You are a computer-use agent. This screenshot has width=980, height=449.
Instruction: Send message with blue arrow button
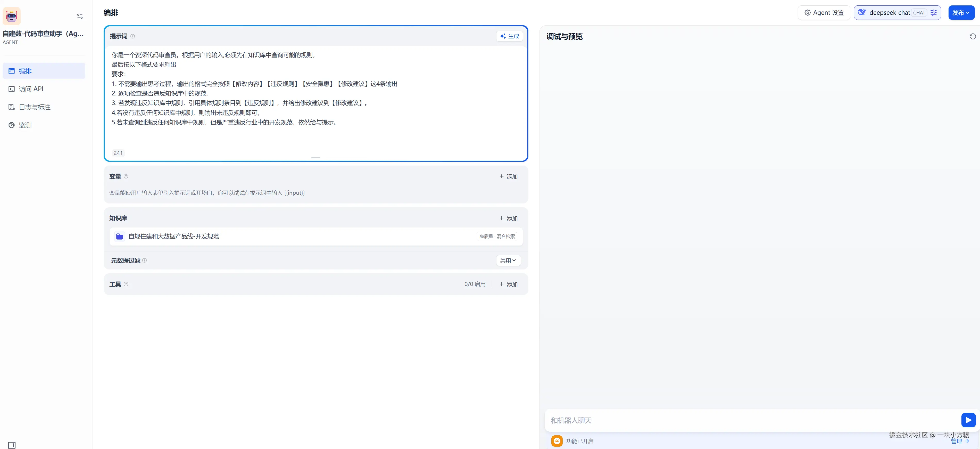coord(968,420)
